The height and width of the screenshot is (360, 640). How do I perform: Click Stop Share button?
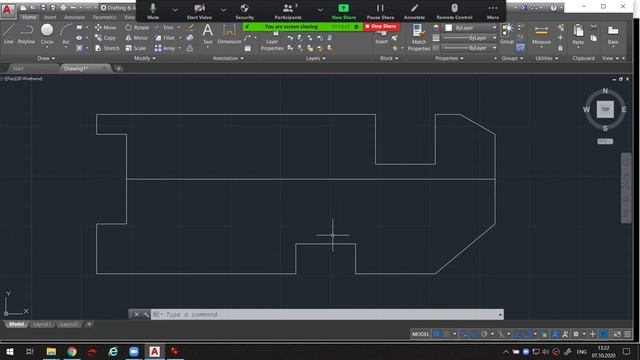coord(381,27)
